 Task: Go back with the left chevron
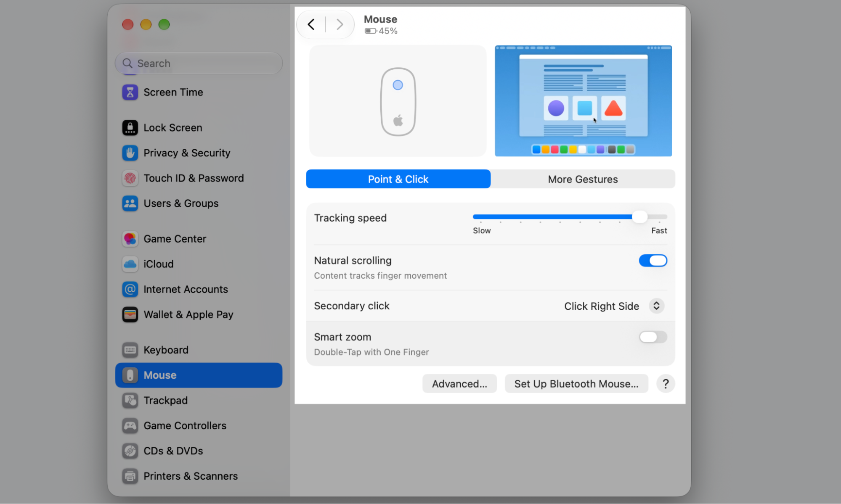point(311,24)
